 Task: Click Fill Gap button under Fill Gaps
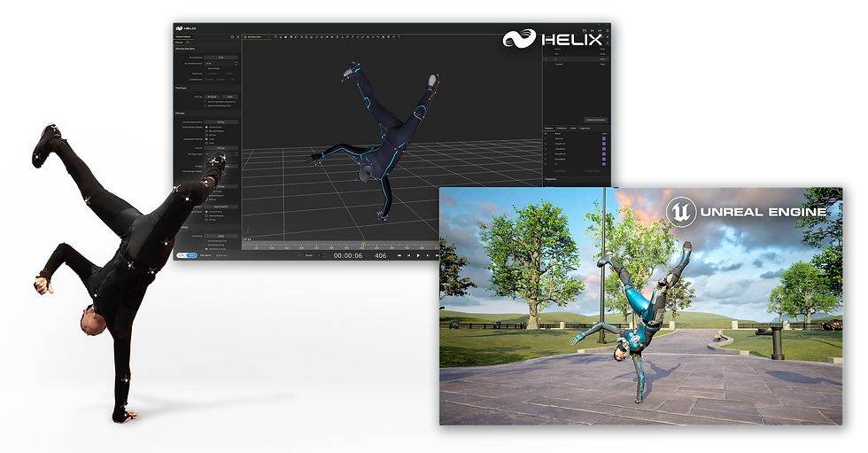click(x=221, y=121)
